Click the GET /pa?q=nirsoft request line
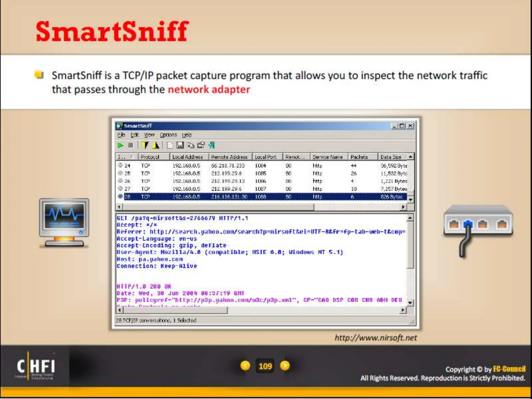 182,218
